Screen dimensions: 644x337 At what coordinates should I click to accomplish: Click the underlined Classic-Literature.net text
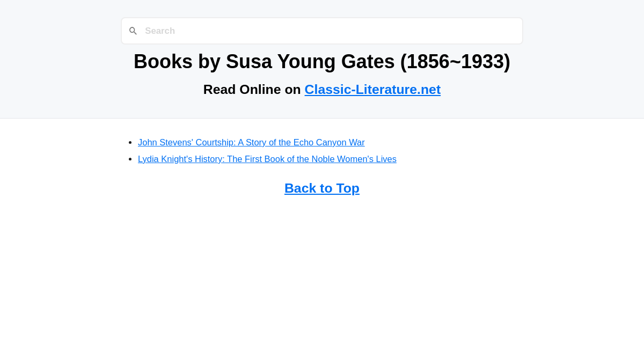(x=372, y=89)
